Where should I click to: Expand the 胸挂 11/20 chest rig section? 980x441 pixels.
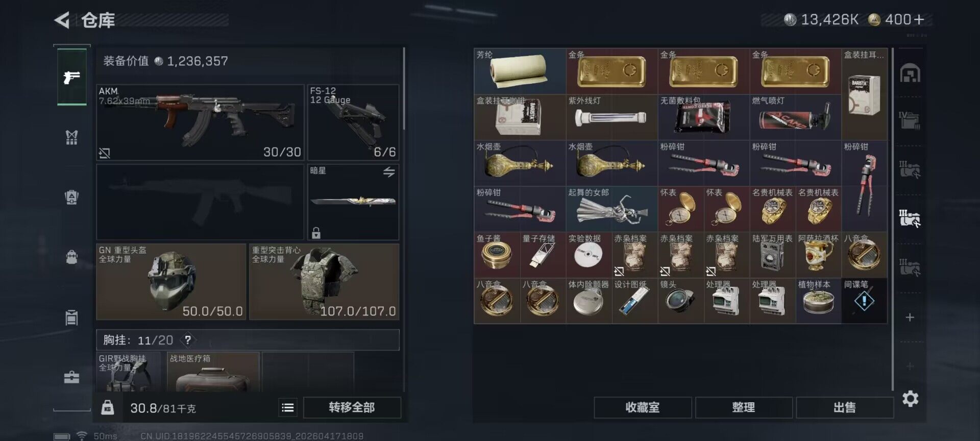pos(248,340)
